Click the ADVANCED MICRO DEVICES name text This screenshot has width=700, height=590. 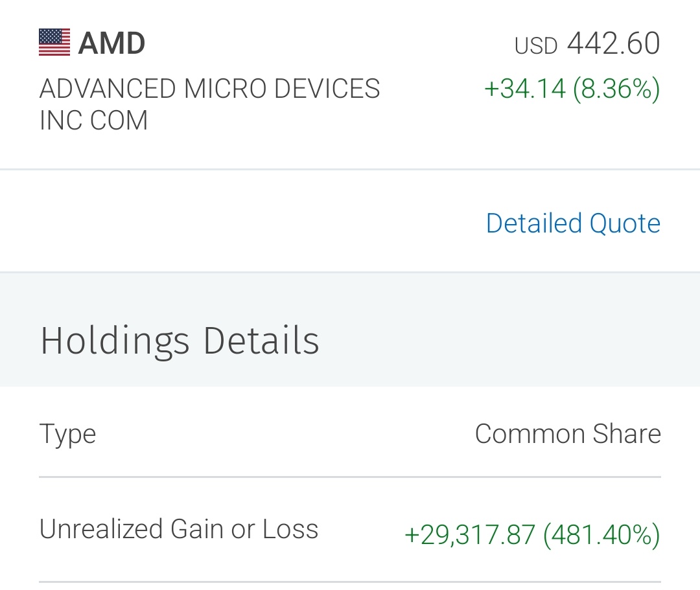click(209, 88)
